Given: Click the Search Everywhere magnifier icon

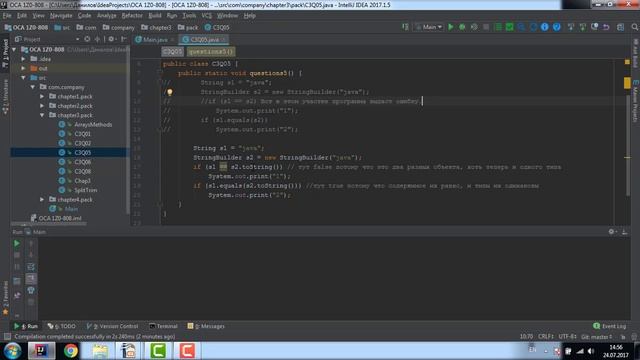Looking at the screenshot, I should pos(635,27).
